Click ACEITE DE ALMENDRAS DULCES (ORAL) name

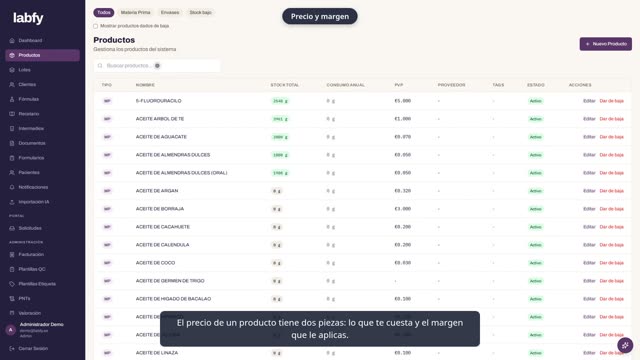coord(181,173)
